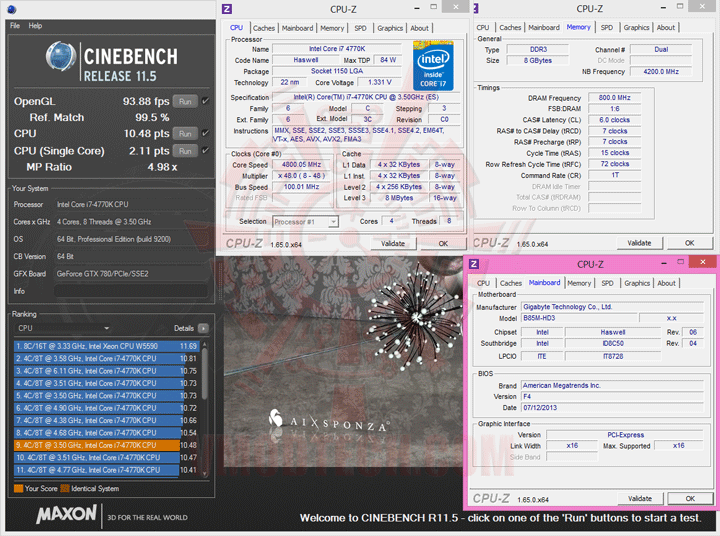Click the Cinebench app icon in title bar
The image size is (720, 536).
point(12,9)
